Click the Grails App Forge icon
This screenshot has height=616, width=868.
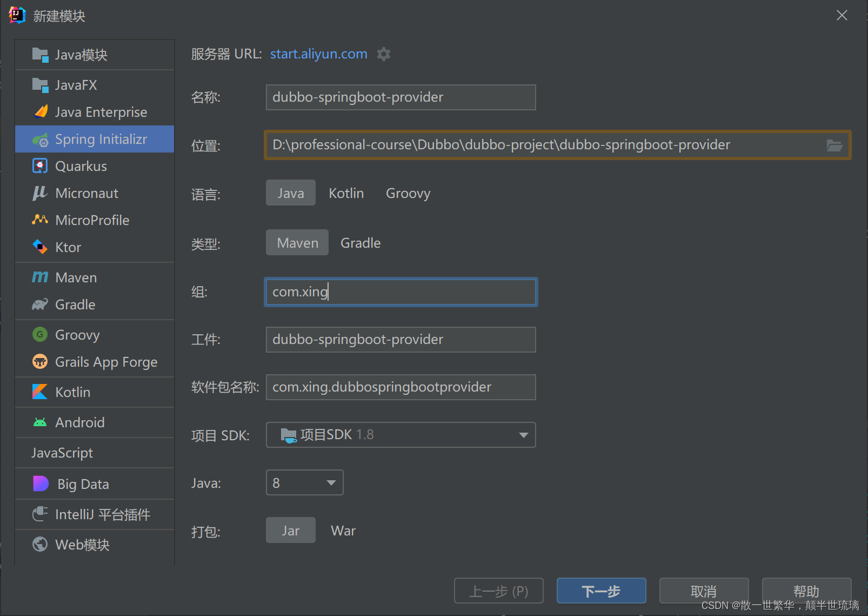pos(40,362)
